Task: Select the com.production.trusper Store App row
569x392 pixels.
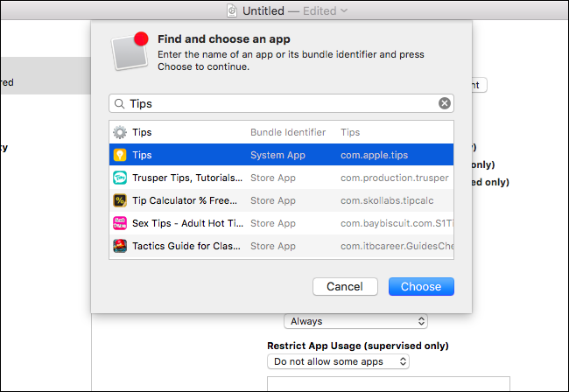Action: (x=394, y=178)
